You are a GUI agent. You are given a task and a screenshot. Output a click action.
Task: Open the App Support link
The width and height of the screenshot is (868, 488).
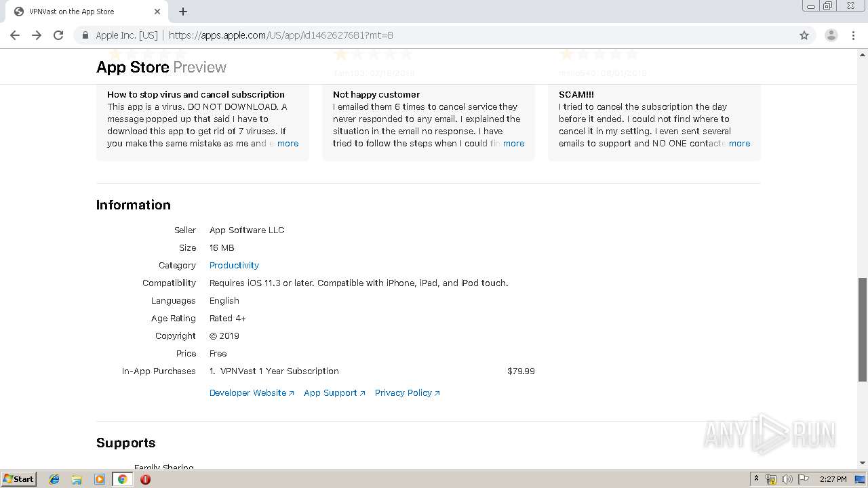(x=334, y=392)
